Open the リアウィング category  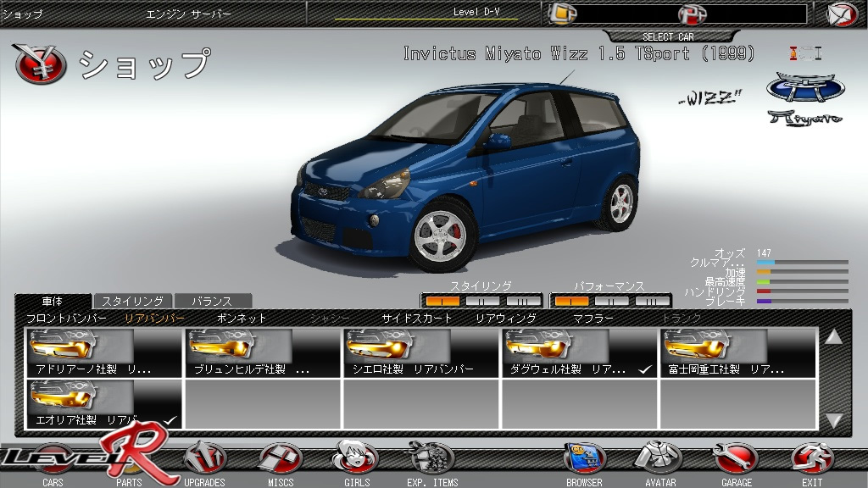tap(506, 319)
